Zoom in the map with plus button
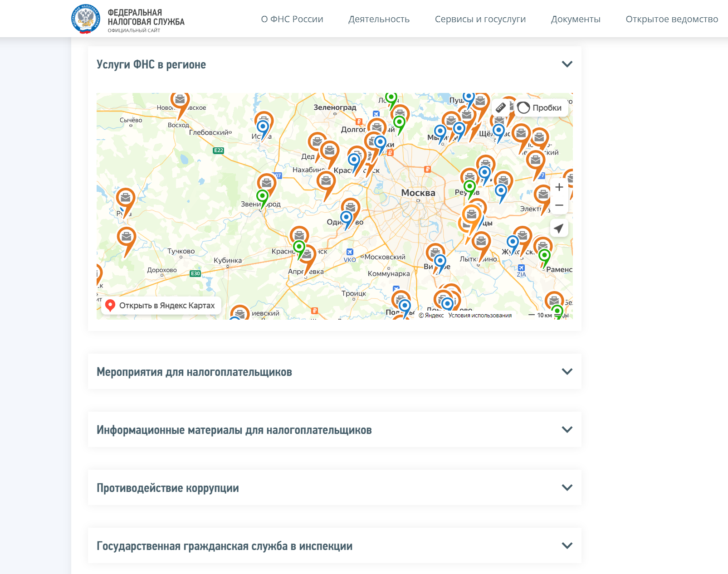 click(559, 187)
